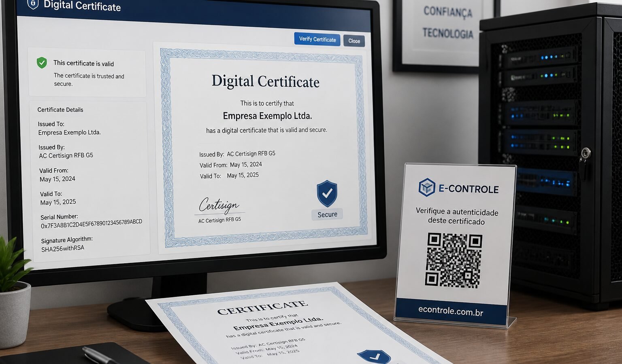
Task: Click the Digital Certificate heading in preview
Action: 265,81
